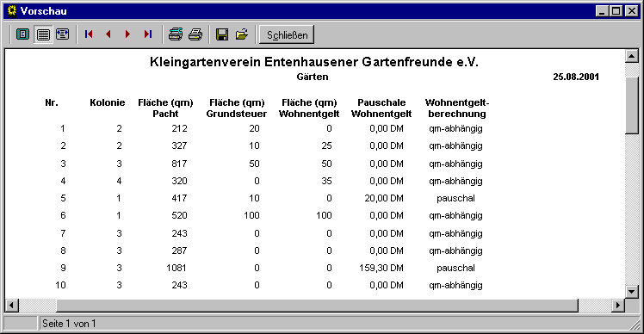Click the Schließen button
Image resolution: width=644 pixels, height=334 pixels.
pyautogui.click(x=287, y=34)
